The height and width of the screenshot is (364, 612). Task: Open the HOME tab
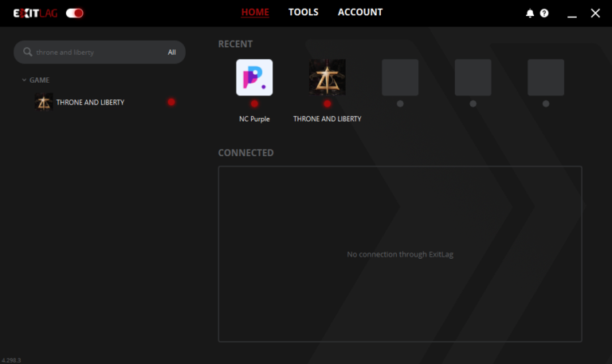tap(255, 12)
